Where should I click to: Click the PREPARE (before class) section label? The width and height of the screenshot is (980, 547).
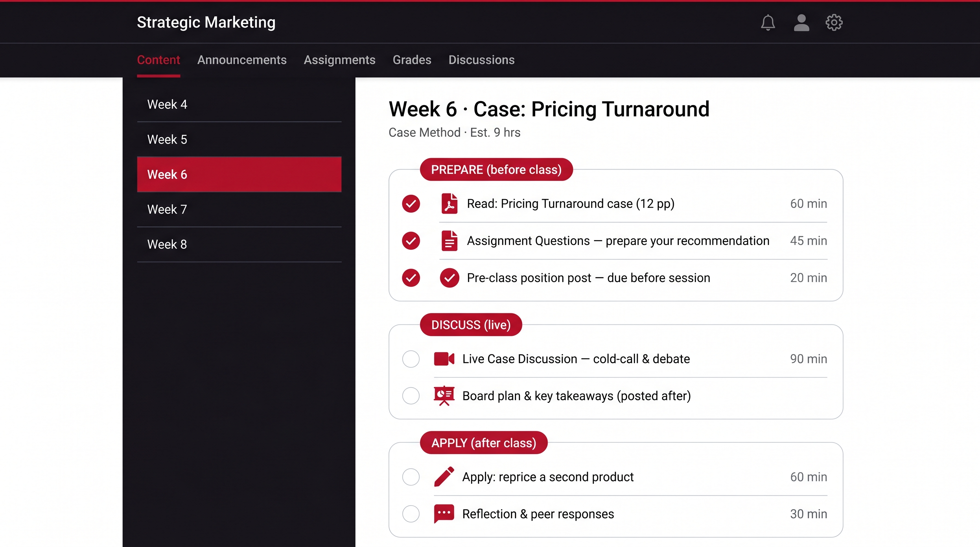click(496, 169)
